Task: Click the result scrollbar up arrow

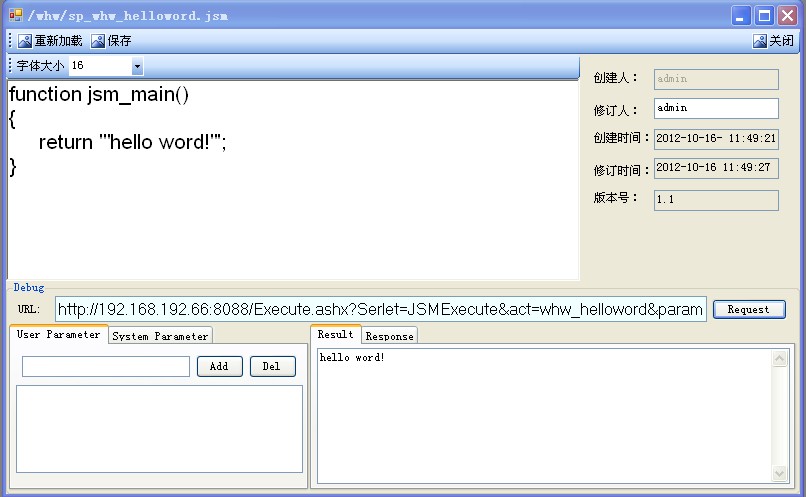Action: pos(779,358)
